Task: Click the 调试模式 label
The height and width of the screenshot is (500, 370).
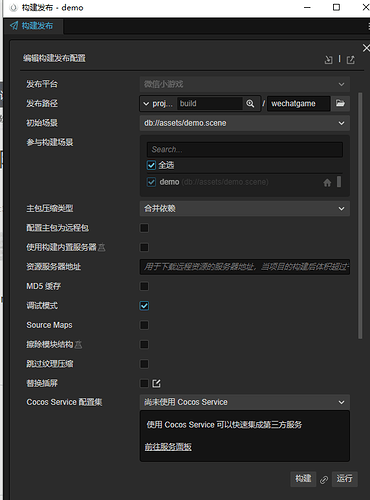Action: click(x=42, y=306)
